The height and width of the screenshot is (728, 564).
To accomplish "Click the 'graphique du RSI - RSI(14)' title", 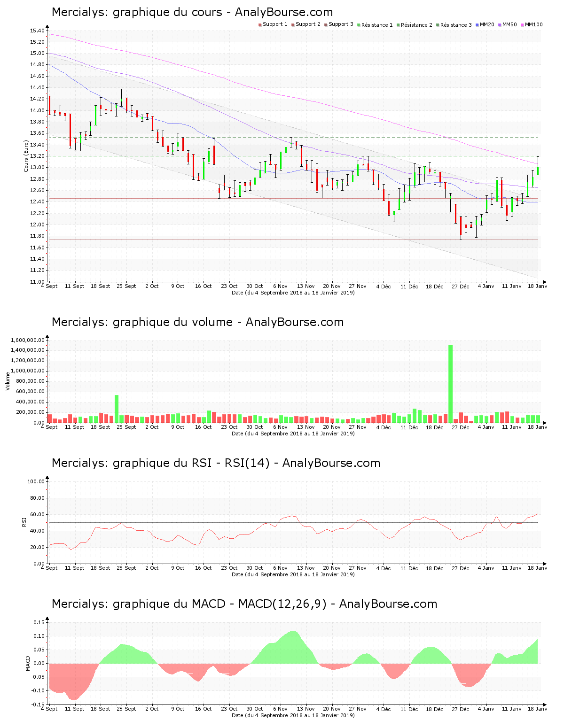I will [191, 463].
